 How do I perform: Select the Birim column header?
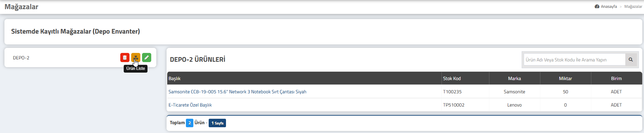pos(616,78)
